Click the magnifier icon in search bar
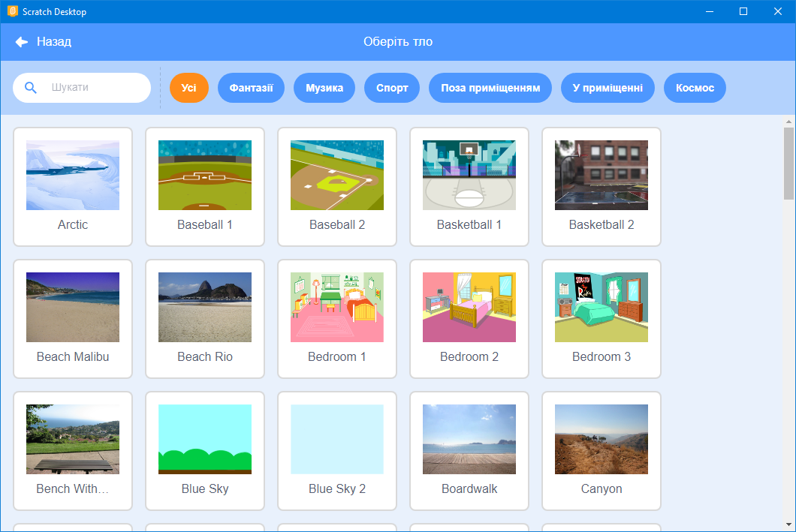Screen dimensions: 796x532 (31, 87)
